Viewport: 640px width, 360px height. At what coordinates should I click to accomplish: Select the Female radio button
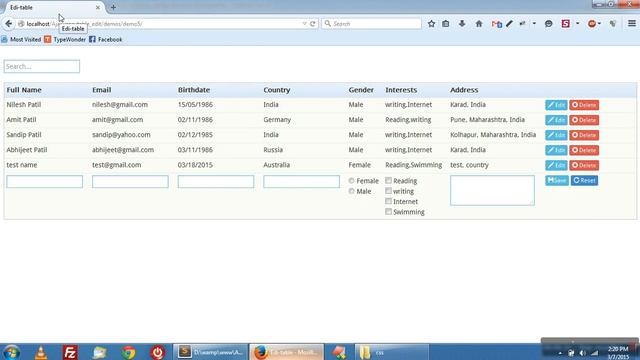click(351, 180)
